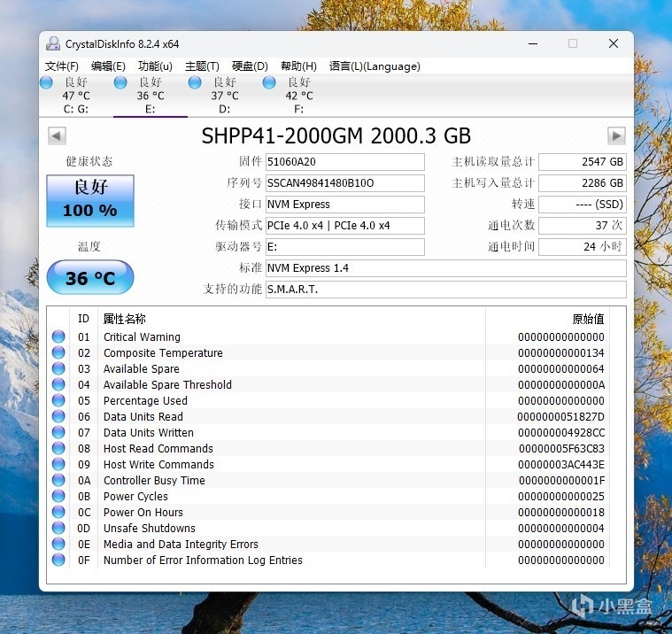Select raw value 00000005F63C83

coord(561,448)
